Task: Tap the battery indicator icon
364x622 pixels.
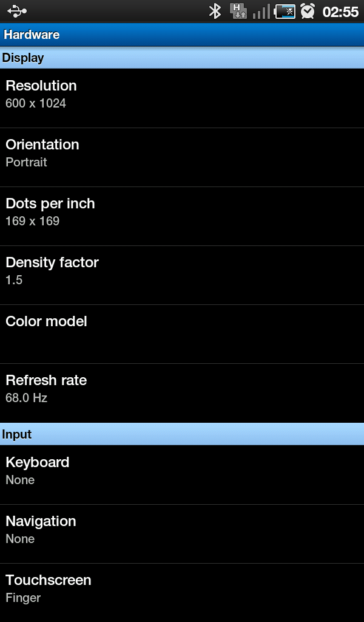Action: click(285, 11)
